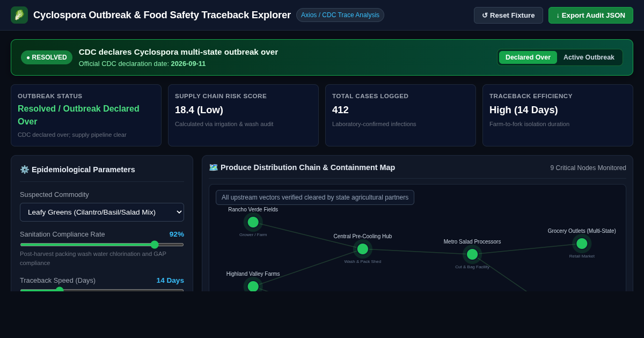Switch to Declared Over state
Image resolution: width=644 pixels, height=338 pixels.
pyautogui.click(x=528, y=57)
